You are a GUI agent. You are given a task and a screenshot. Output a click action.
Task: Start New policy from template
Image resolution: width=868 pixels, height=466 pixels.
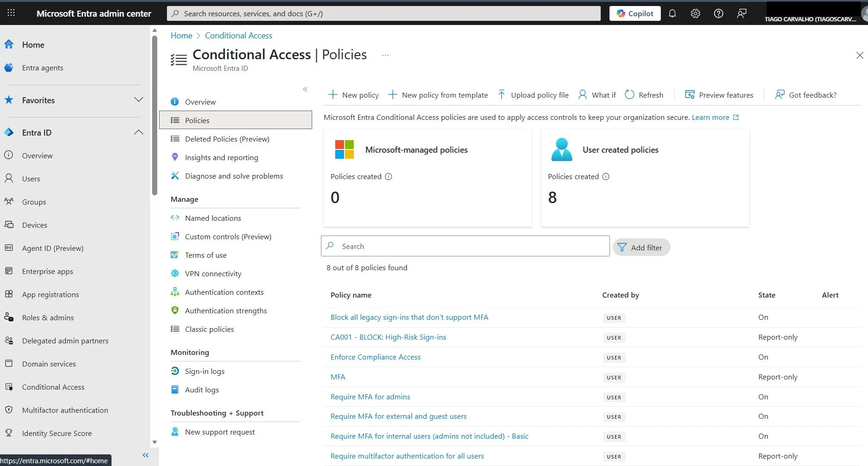click(x=438, y=95)
